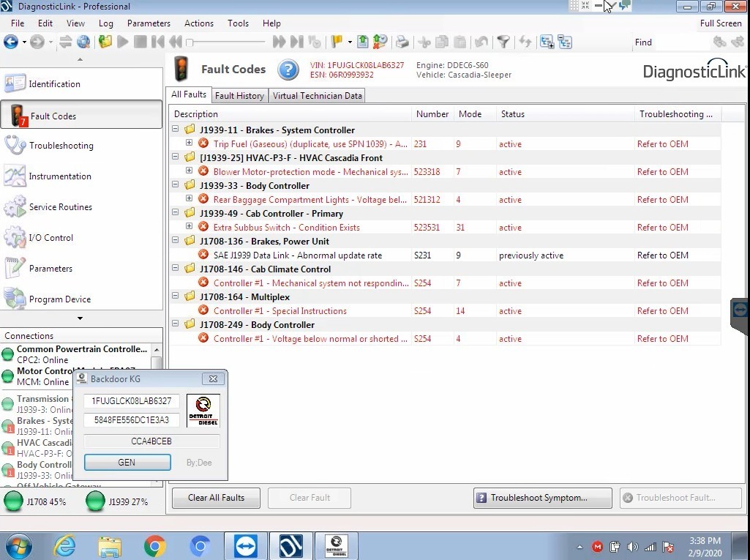Collapse the J1708-146 Cab Climate Control group
Viewport: 750px width, 560px height.
[x=176, y=268]
